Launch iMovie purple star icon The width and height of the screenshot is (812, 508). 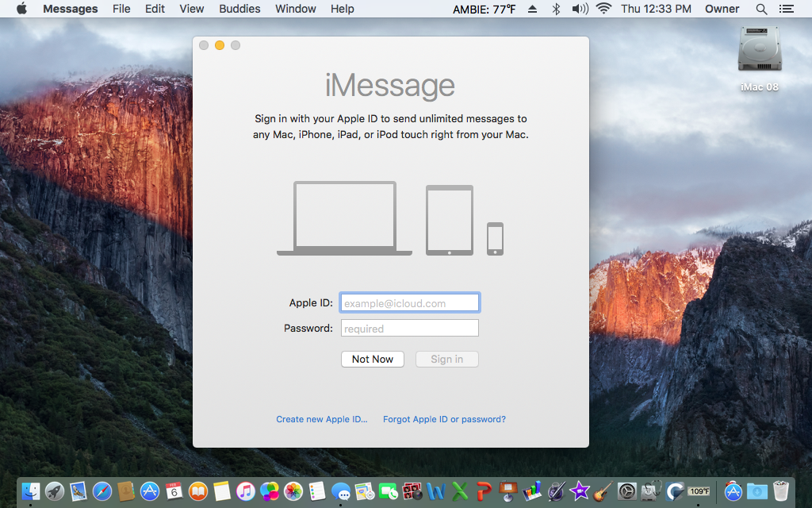point(580,491)
